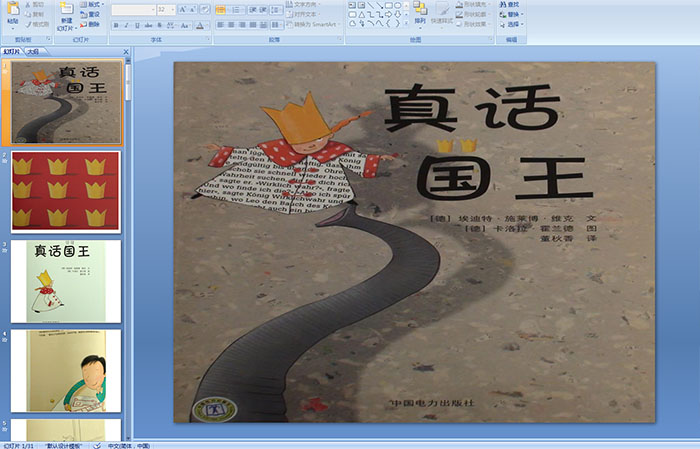The width and height of the screenshot is (700, 449).
Task: Switch to the Outline (大纲) pane tab
Action: tap(33, 52)
